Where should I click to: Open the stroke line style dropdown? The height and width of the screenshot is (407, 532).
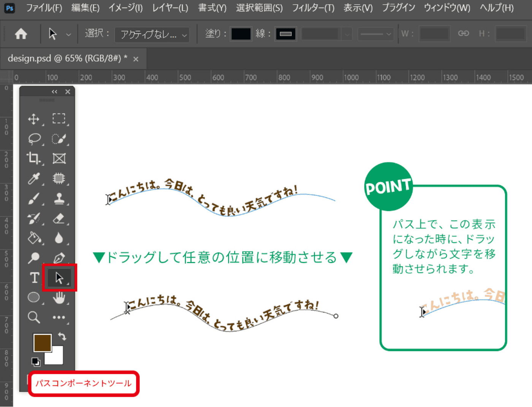pyautogui.click(x=376, y=34)
